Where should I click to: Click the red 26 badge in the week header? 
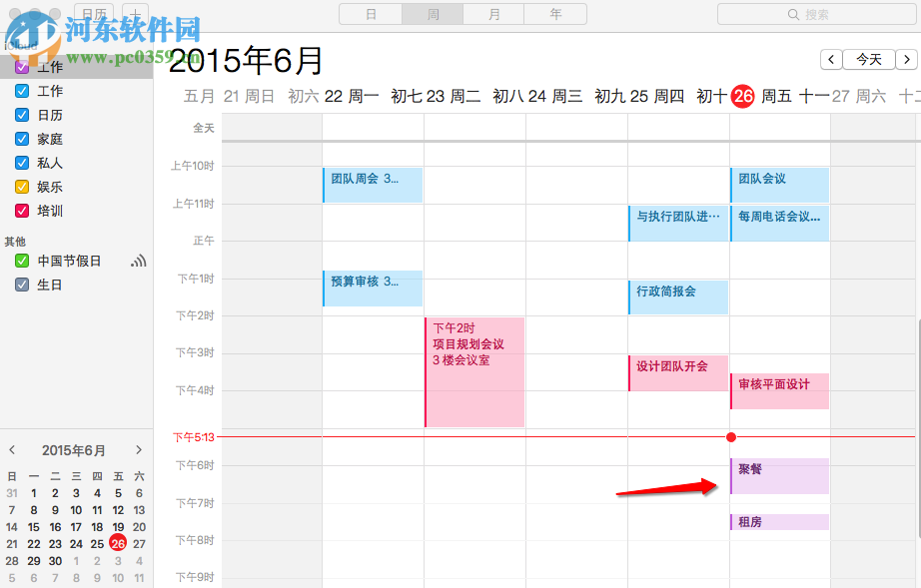[743, 96]
